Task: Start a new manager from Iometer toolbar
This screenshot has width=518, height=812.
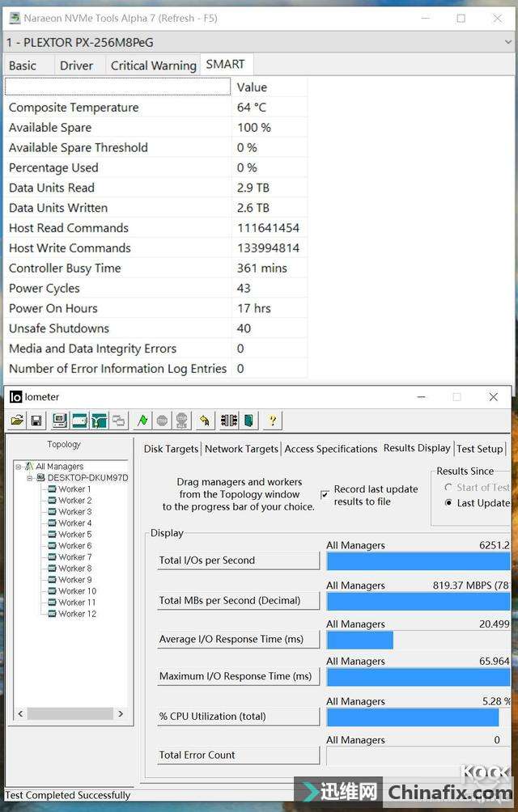Action: (60, 421)
